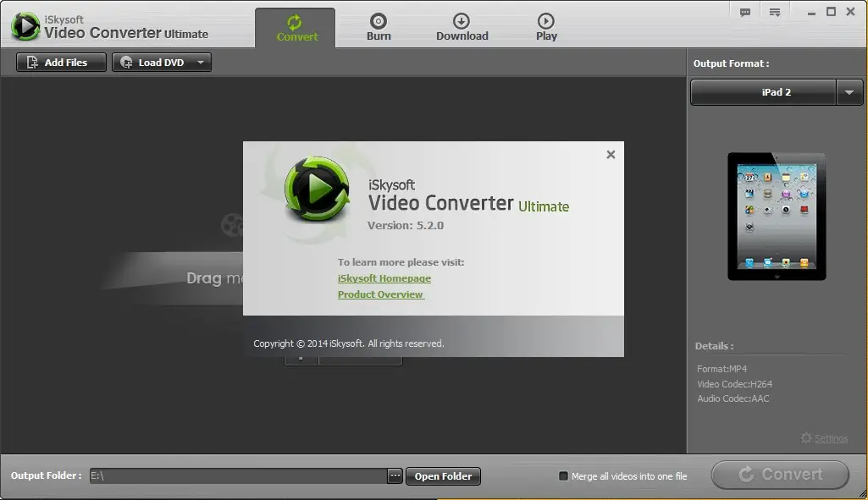Image resolution: width=868 pixels, height=500 pixels.
Task: Click the Version: 5.2.0 text
Action: 406,225
